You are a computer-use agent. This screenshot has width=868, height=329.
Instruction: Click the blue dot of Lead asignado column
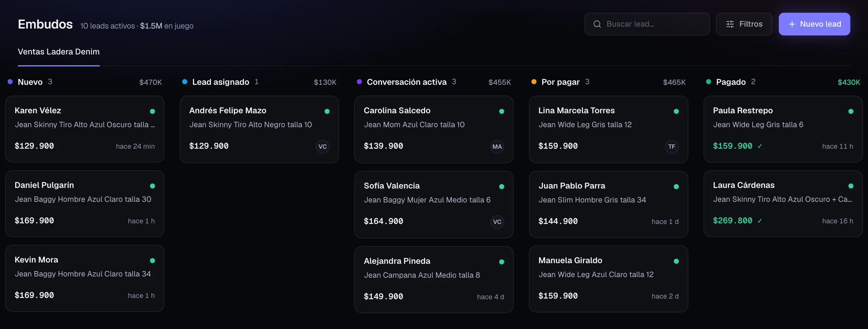click(184, 82)
